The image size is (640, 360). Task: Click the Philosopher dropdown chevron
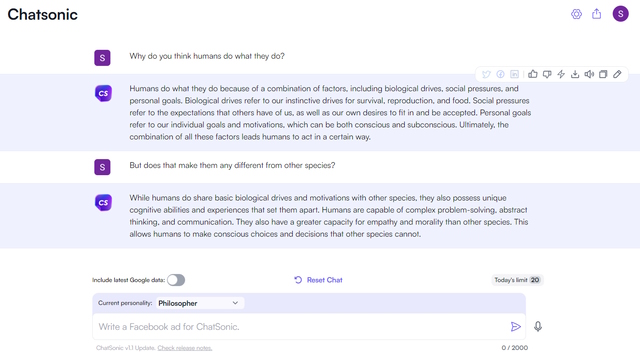(x=235, y=303)
